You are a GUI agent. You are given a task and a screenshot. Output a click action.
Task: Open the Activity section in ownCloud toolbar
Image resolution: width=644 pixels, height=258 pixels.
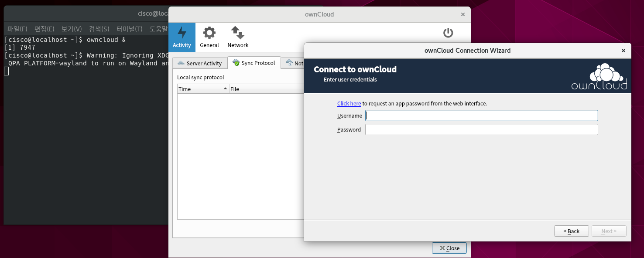point(182,37)
